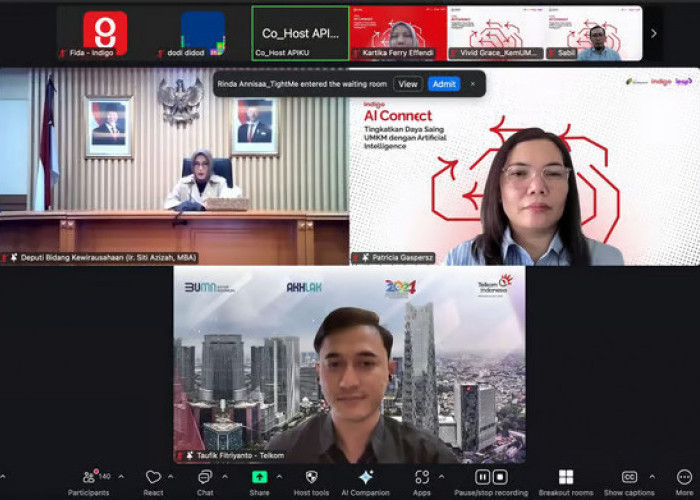Viewport: 700px width, 500px height.
Task: Click the Patricia Gaspersz video tile
Action: click(x=525, y=167)
